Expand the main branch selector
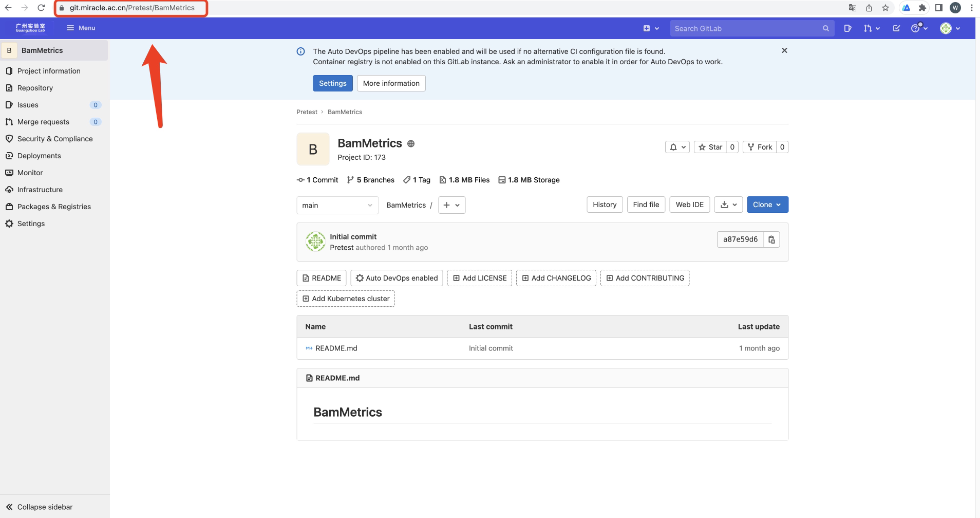 pyautogui.click(x=337, y=205)
